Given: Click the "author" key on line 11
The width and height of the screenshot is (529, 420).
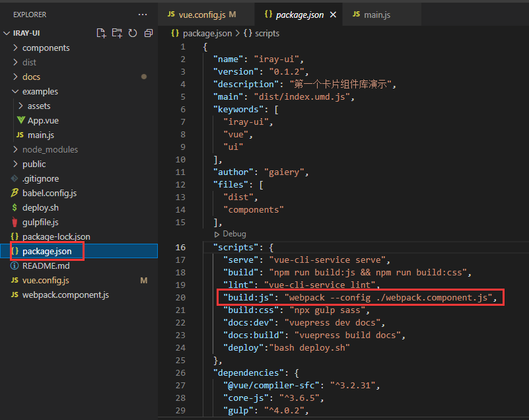Looking at the screenshot, I should [233, 172].
